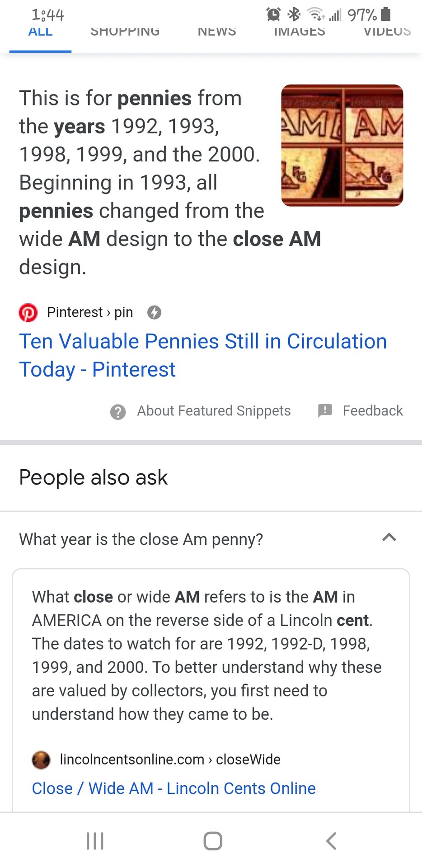The image size is (422, 868).
Task: Tap the Lincoln Cents Online site favicon
Action: [41, 759]
